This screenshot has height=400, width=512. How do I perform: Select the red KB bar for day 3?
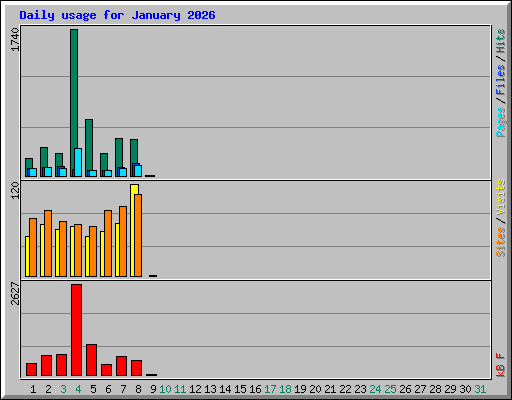[x=61, y=365]
